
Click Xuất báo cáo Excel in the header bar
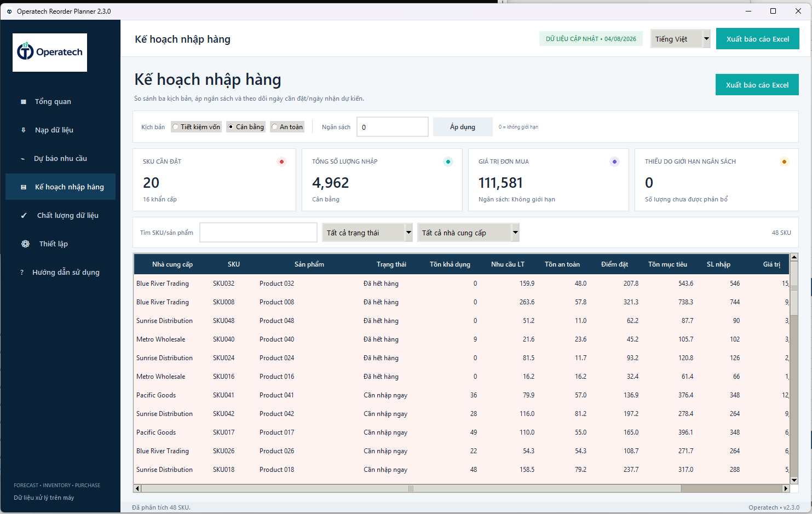pos(758,39)
